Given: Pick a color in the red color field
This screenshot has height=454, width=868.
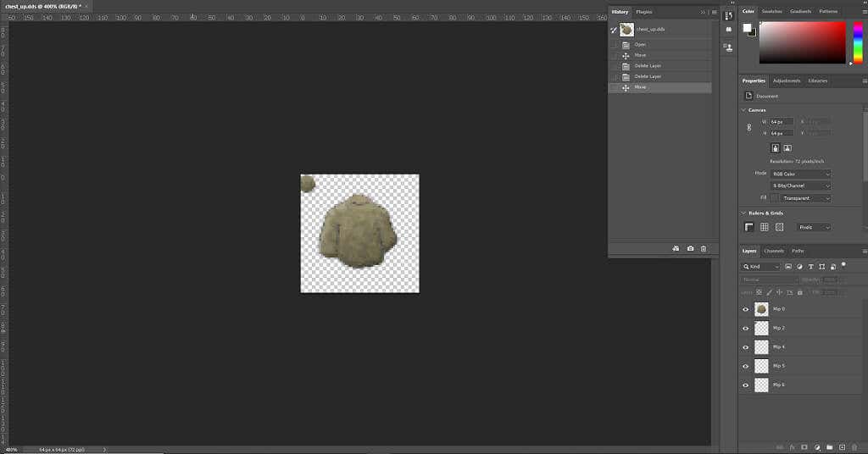Looking at the screenshot, I should point(802,42).
